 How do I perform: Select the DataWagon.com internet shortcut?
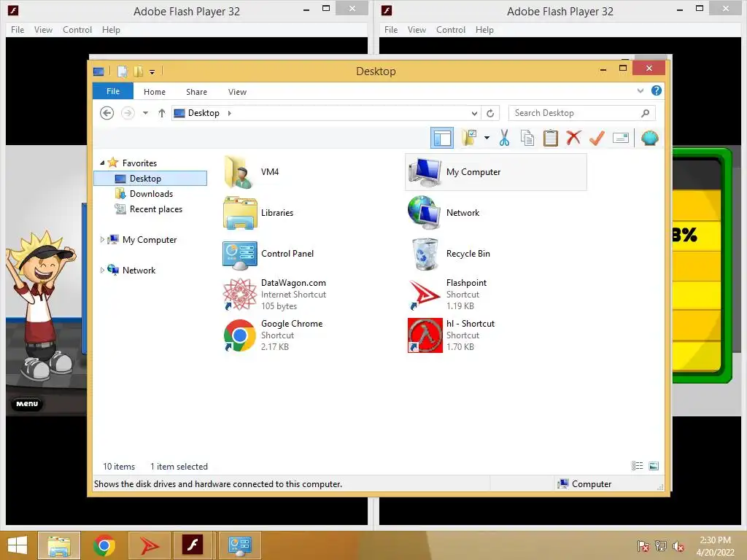click(x=239, y=295)
